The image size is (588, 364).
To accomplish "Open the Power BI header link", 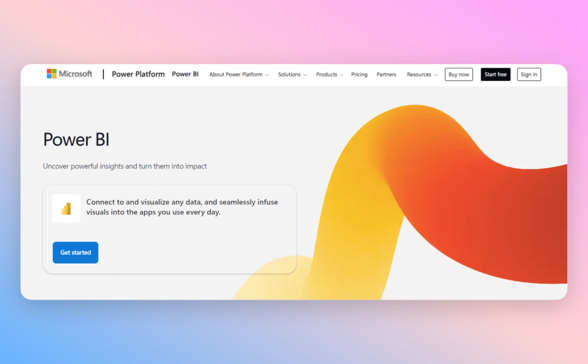I will [x=185, y=74].
